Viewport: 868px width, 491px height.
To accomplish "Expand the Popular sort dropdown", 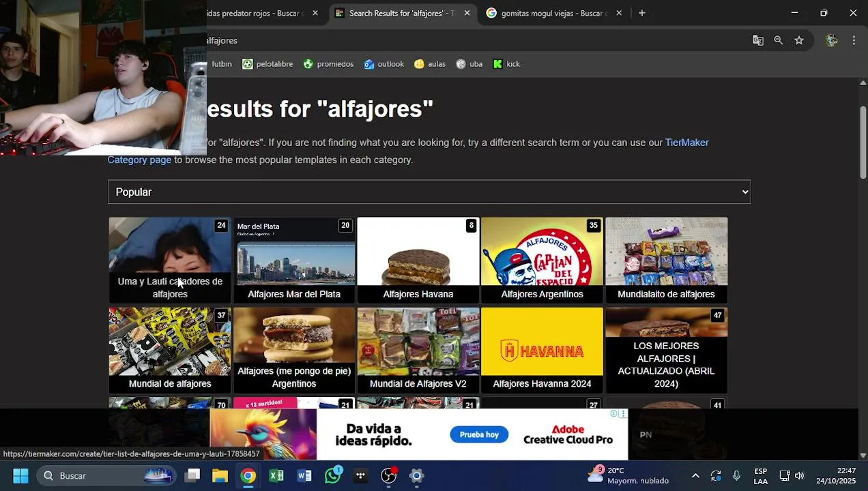I will 429,192.
